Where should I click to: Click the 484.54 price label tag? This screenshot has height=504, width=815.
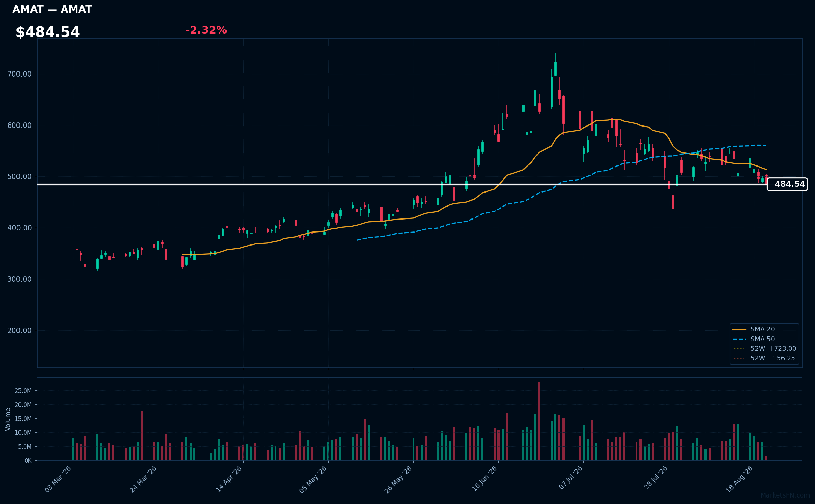(787, 184)
